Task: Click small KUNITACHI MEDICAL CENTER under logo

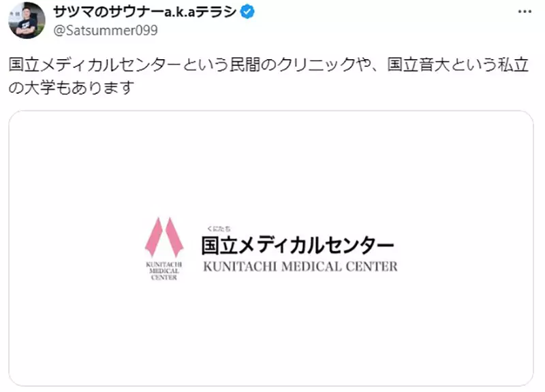Action: tap(163, 271)
